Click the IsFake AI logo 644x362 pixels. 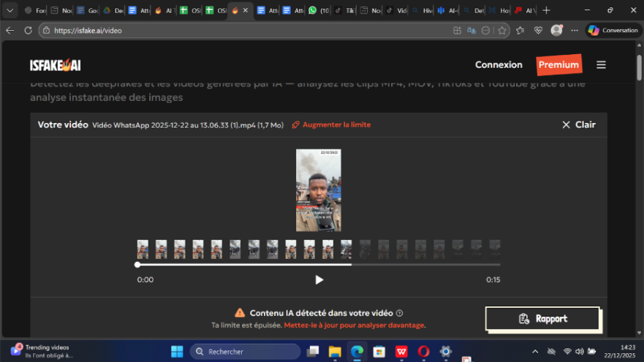coord(55,65)
